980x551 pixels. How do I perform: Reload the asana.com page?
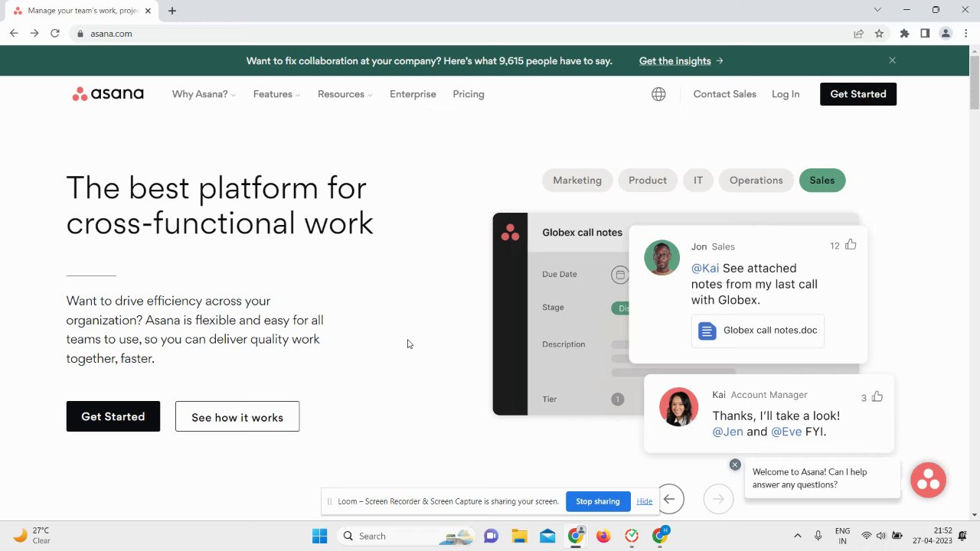pos(55,34)
